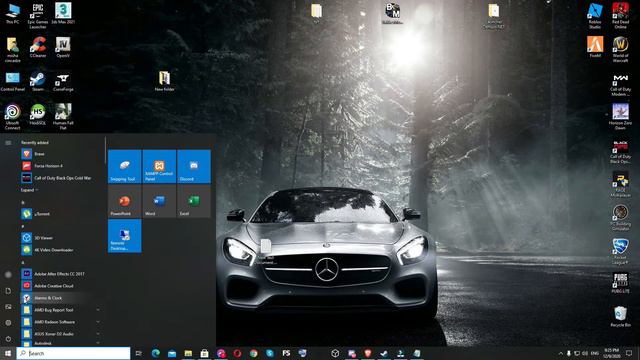Screen dimensions: 640x360
Task: Click the taskbar Search box
Action: (73, 353)
